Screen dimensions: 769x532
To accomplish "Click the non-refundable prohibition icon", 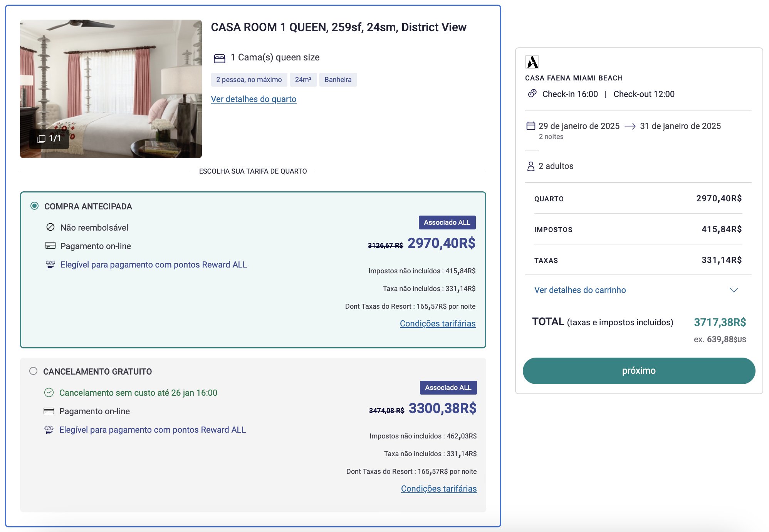I will click(50, 227).
